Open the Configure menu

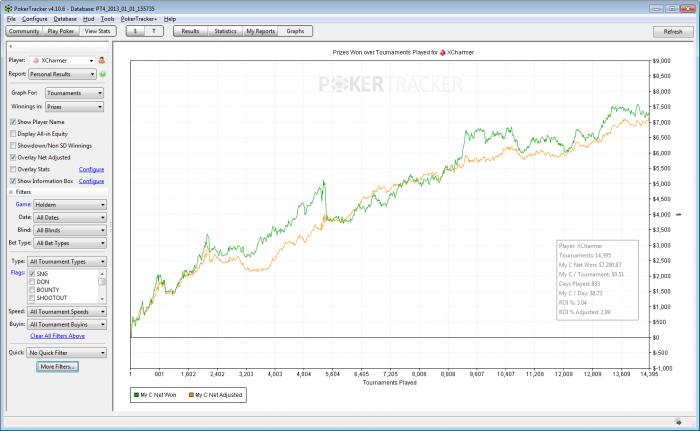pyautogui.click(x=34, y=19)
